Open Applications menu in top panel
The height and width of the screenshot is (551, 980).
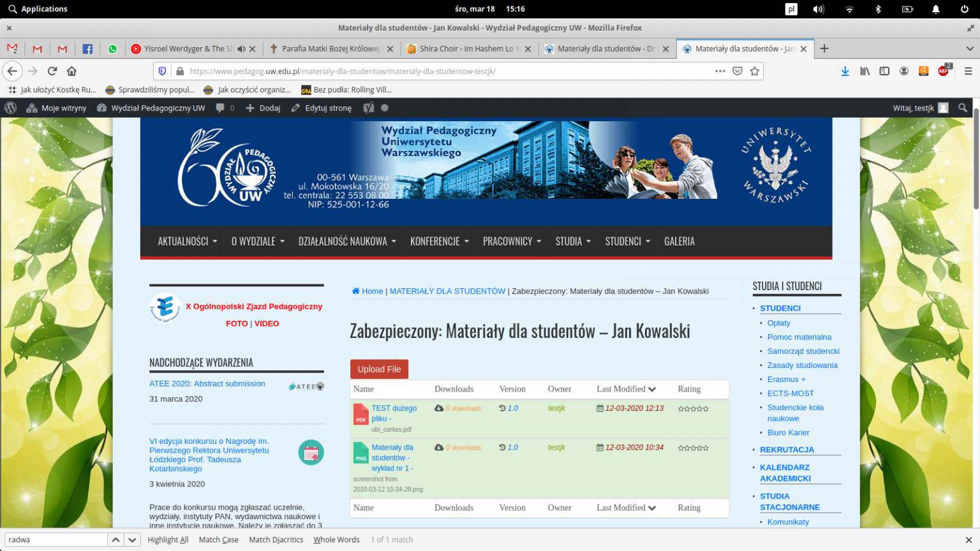tap(38, 9)
